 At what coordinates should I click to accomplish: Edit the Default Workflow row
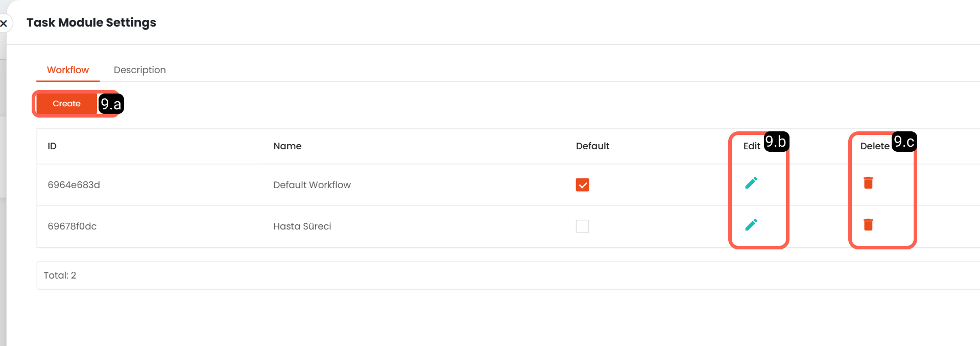(x=751, y=183)
